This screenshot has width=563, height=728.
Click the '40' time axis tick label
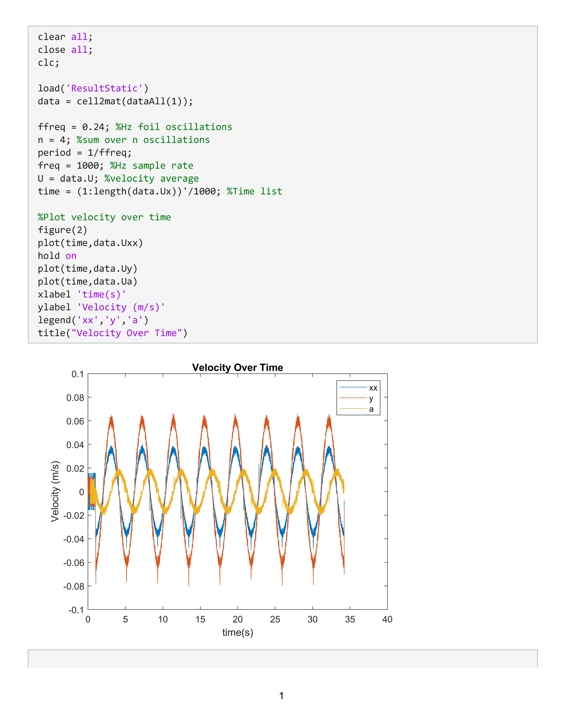[x=387, y=619]
